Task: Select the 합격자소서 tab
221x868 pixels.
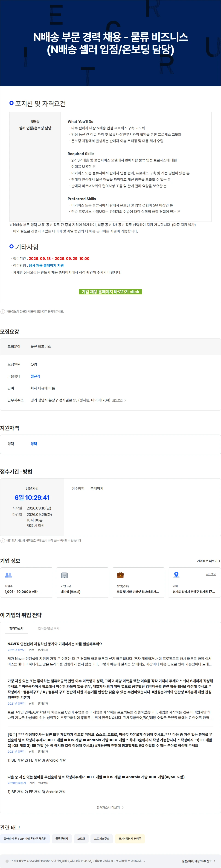Action: point(16,629)
